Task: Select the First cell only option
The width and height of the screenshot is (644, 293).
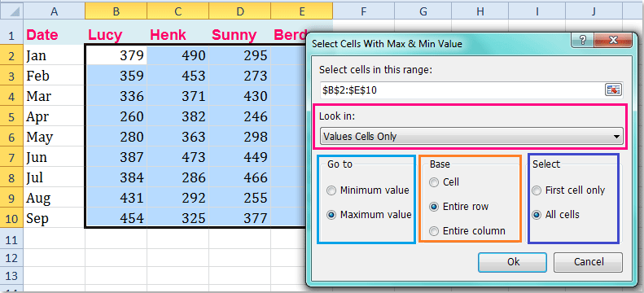Action: tap(537, 190)
